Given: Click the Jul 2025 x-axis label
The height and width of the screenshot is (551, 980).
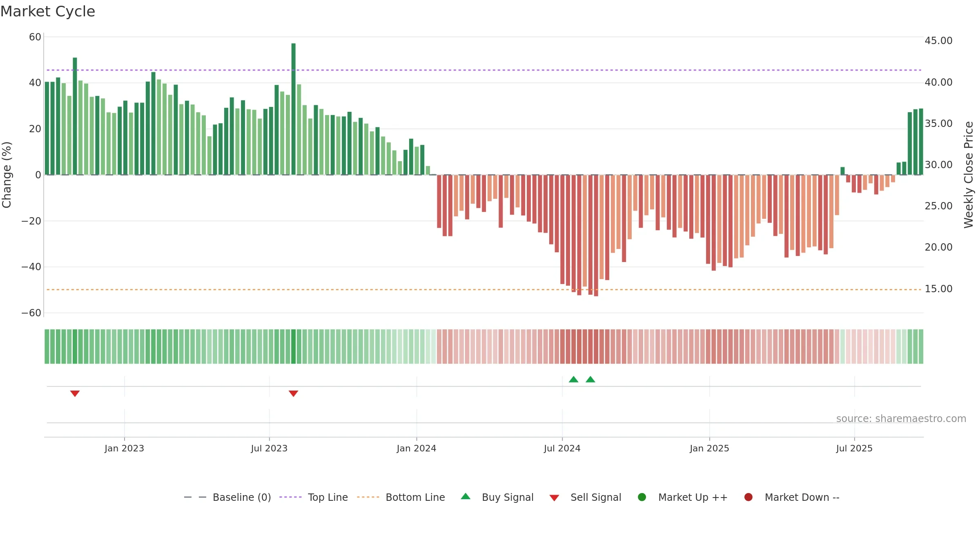Looking at the screenshot, I should pyautogui.click(x=854, y=449).
